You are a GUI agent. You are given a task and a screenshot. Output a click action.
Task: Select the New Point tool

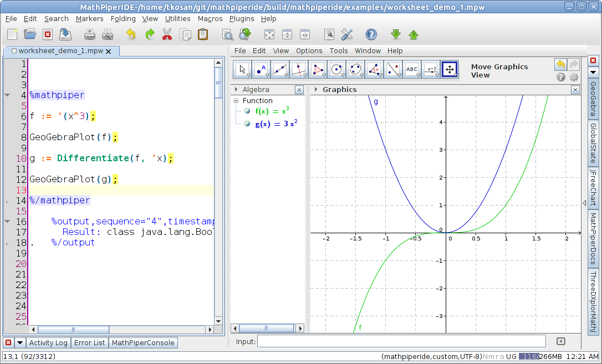click(x=261, y=69)
